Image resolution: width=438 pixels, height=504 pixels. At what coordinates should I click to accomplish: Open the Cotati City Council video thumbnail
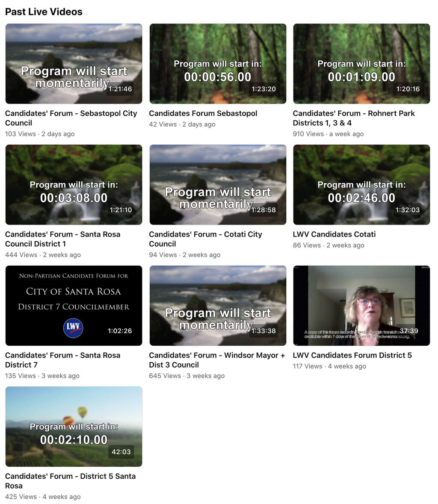pos(218,184)
